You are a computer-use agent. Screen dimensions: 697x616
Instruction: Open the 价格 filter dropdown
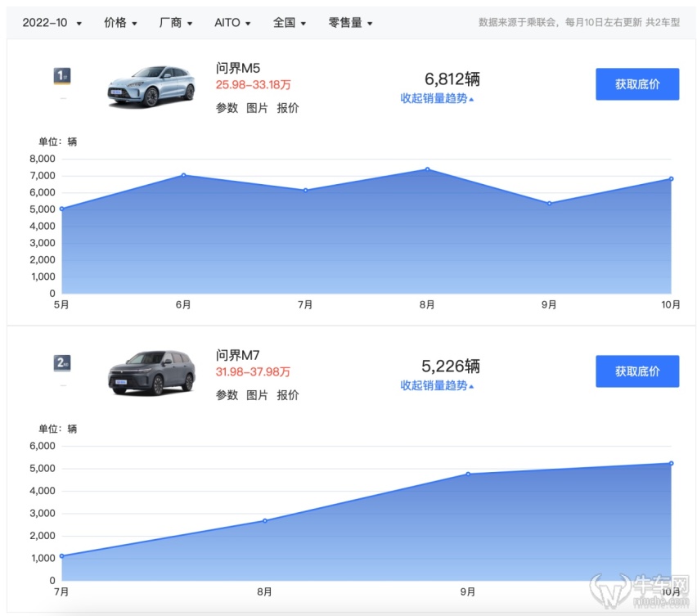tap(120, 23)
